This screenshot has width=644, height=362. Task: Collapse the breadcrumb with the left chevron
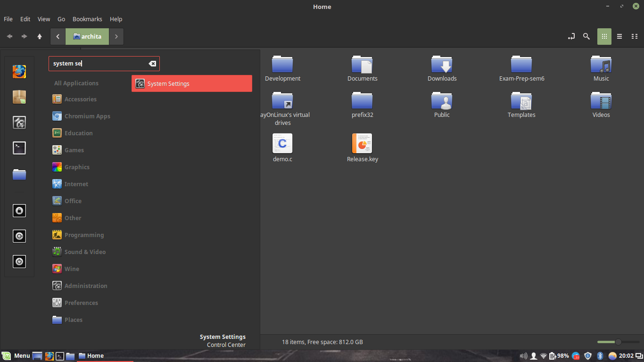tap(58, 36)
